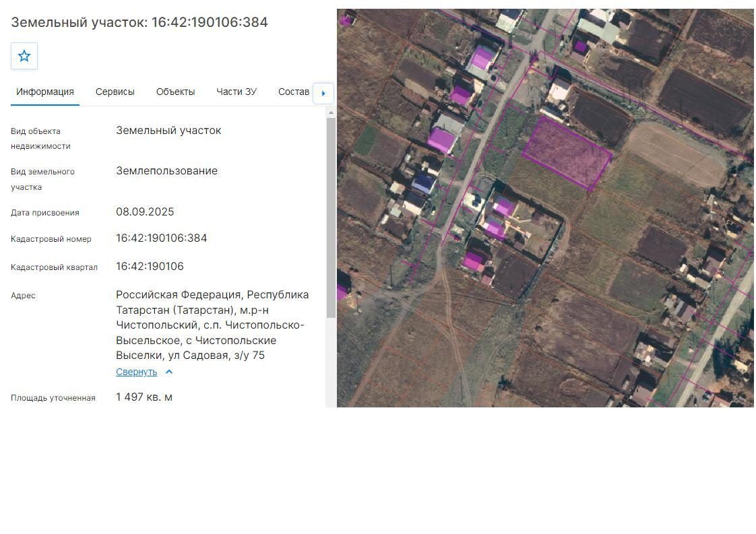Switch to the Сервисы tab

(x=115, y=92)
